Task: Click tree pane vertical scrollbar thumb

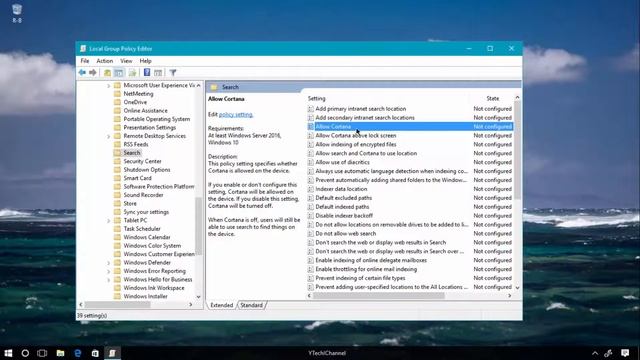Action: point(198,226)
